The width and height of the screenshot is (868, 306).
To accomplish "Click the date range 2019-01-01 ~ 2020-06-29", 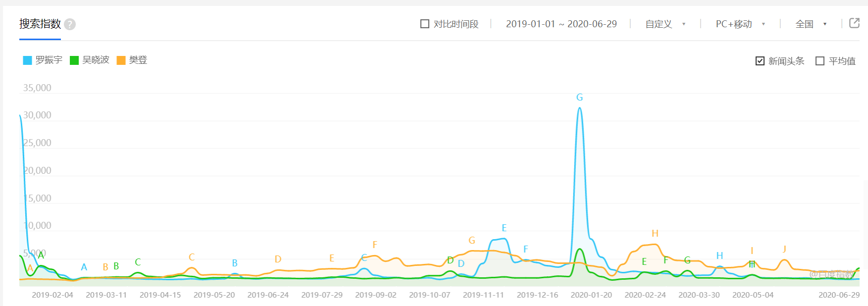I will (561, 24).
